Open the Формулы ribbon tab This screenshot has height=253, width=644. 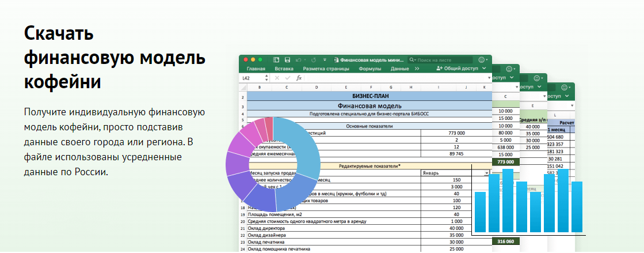pyautogui.click(x=369, y=69)
